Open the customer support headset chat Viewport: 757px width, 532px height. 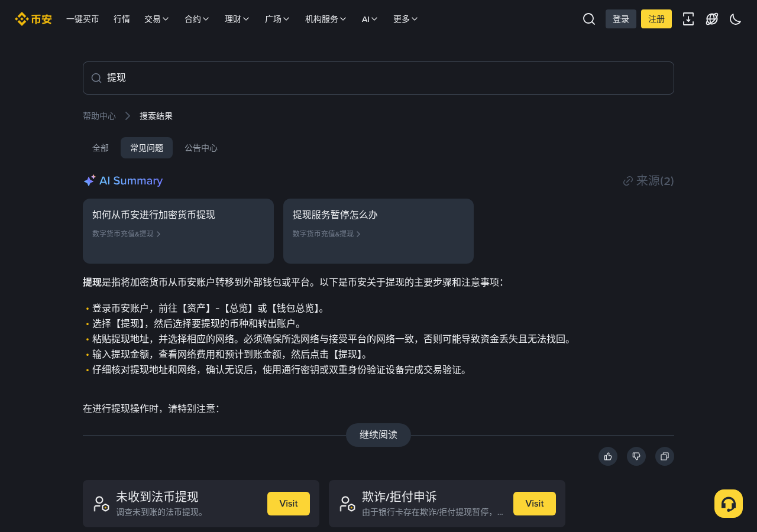coord(729,504)
